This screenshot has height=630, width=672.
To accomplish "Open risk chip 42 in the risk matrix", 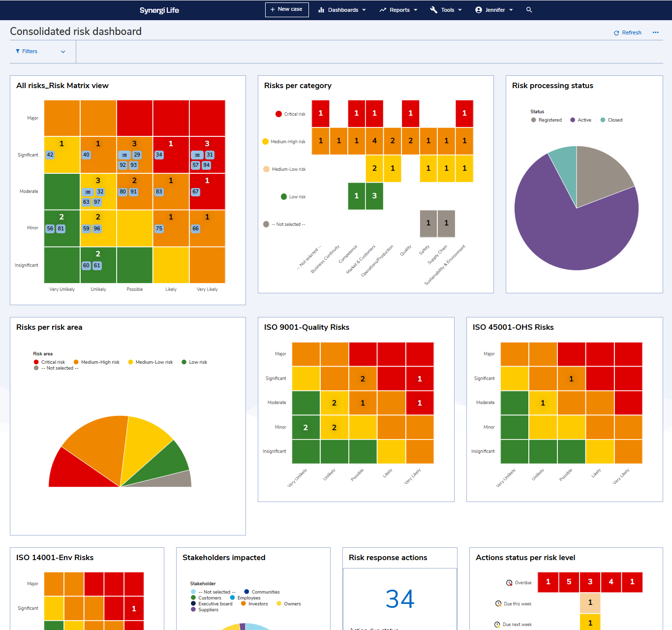I will (x=50, y=155).
